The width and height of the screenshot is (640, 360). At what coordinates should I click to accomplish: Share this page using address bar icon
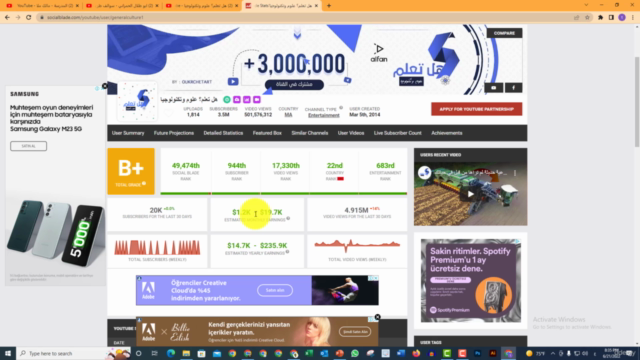[576, 17]
